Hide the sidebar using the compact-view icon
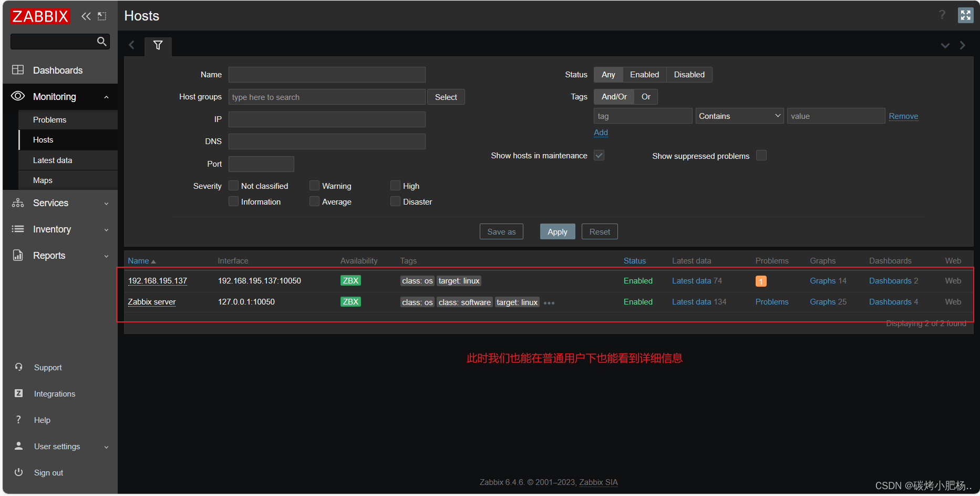This screenshot has height=496, width=980. coord(102,16)
